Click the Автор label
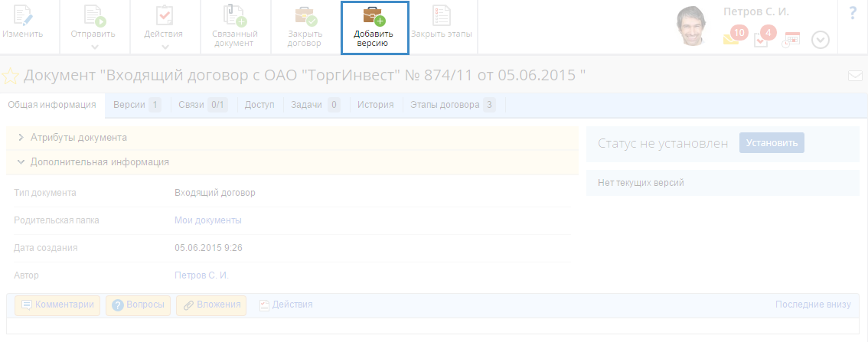 click(27, 275)
